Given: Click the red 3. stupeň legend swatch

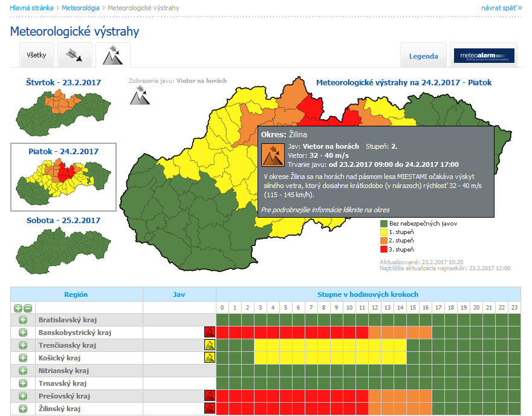Looking at the screenshot, I should point(383,249).
